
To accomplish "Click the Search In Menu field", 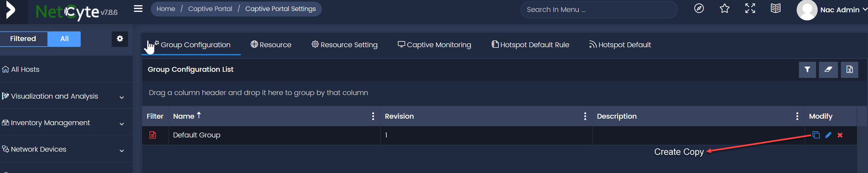I will (x=598, y=10).
